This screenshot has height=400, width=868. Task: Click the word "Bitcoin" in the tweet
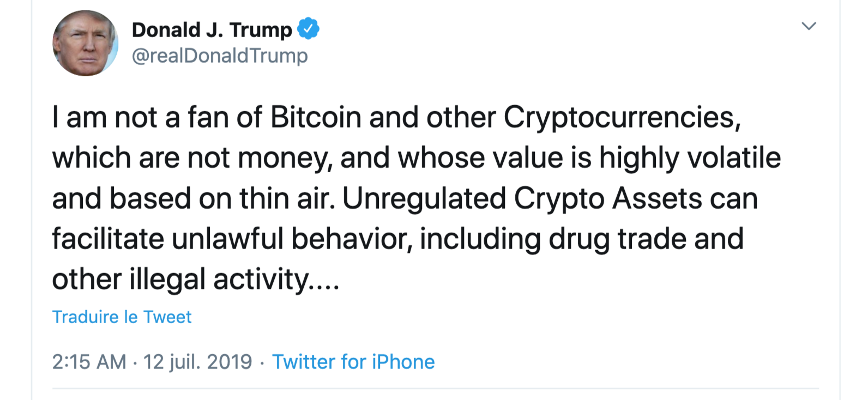click(316, 117)
